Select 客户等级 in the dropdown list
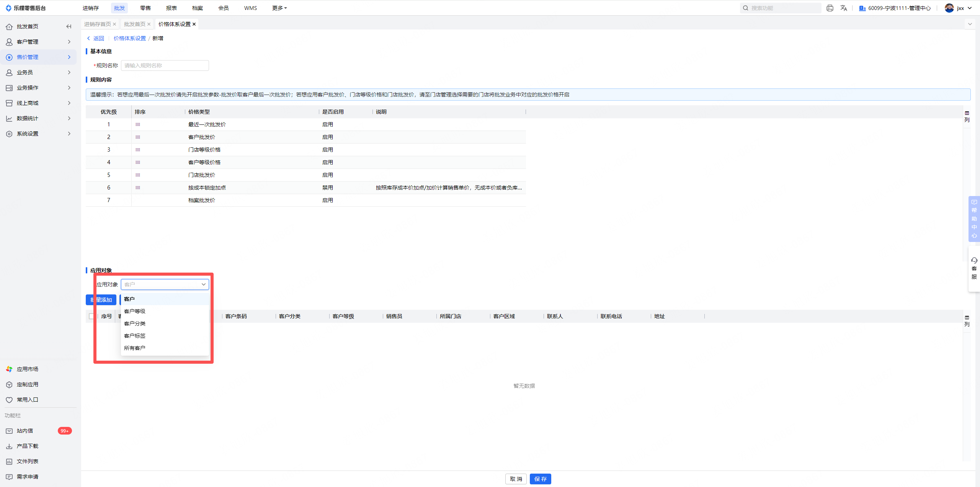Screen dimensions: 980x487 pyautogui.click(x=135, y=311)
